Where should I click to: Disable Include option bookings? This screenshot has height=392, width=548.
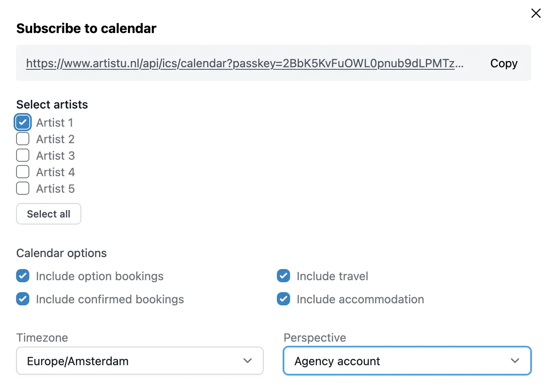(23, 276)
